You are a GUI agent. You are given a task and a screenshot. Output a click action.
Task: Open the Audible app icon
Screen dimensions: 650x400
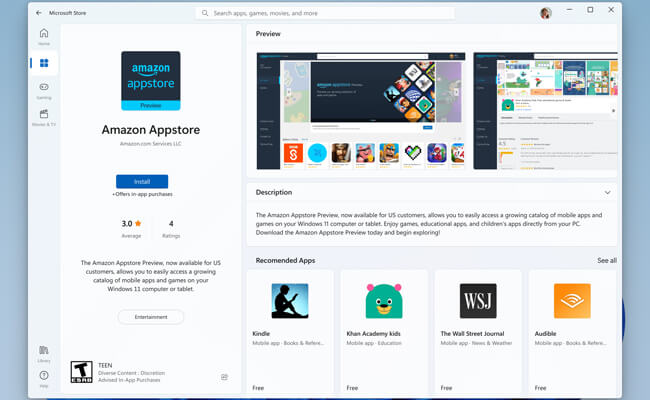(x=572, y=301)
